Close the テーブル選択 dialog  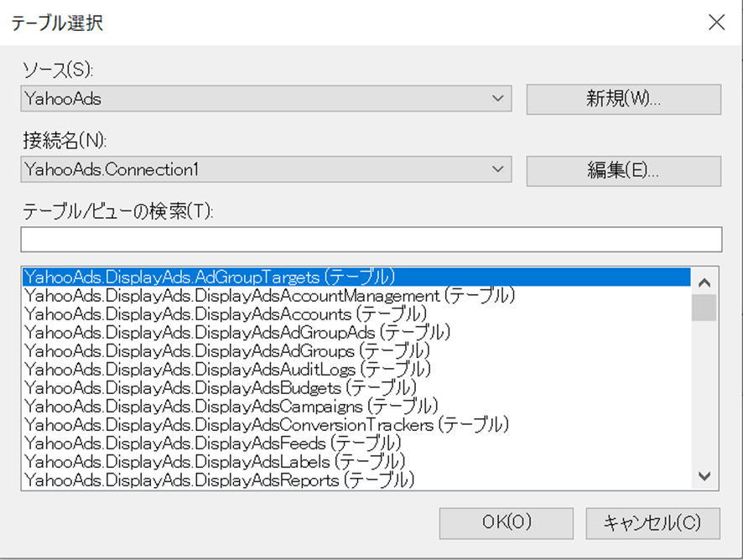click(x=716, y=23)
